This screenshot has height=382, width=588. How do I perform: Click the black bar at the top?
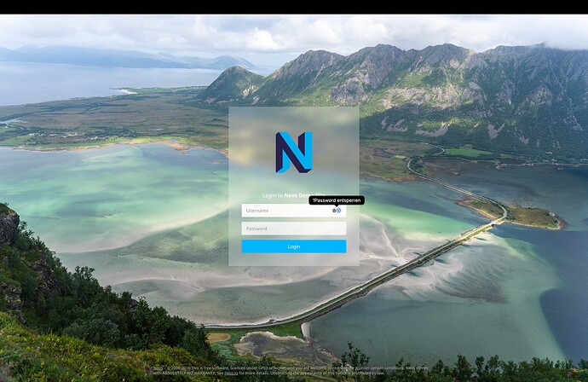(294, 6)
